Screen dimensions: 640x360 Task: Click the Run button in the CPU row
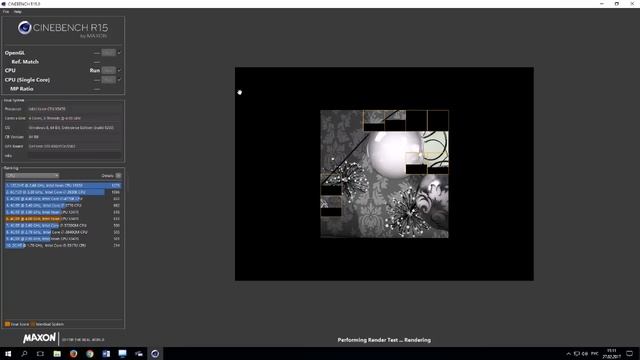pos(108,70)
